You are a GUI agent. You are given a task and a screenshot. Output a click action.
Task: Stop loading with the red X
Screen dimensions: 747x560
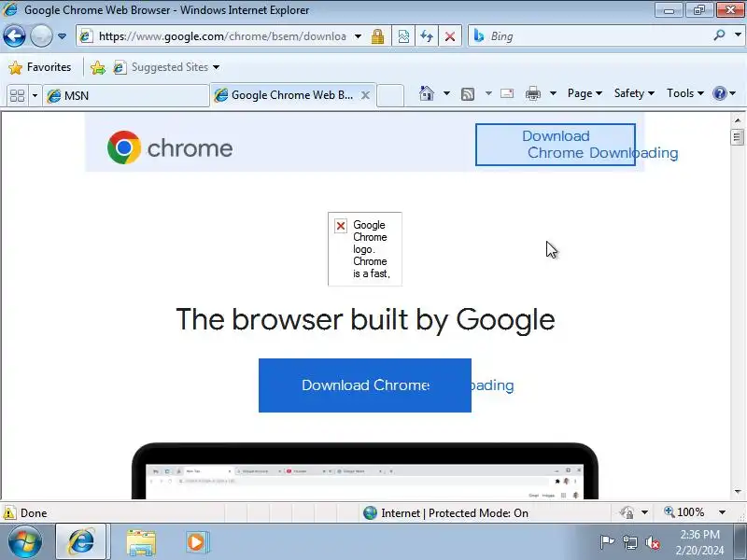pyautogui.click(x=450, y=36)
